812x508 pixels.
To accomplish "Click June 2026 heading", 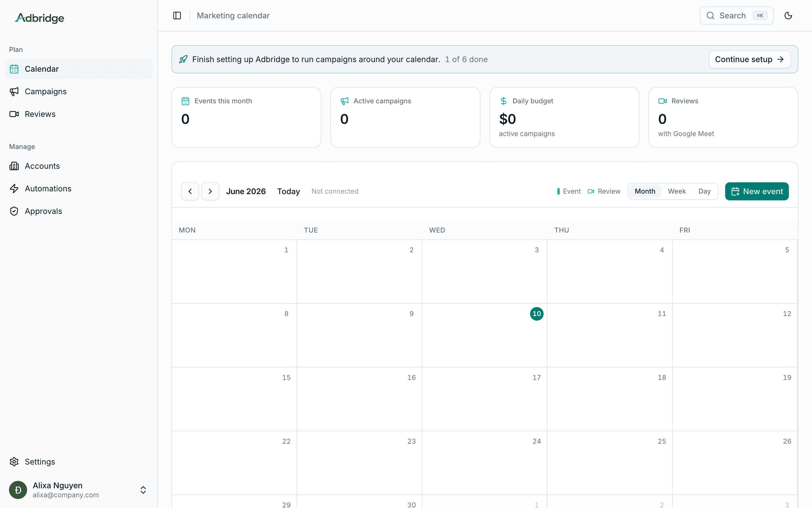I will pos(246,191).
